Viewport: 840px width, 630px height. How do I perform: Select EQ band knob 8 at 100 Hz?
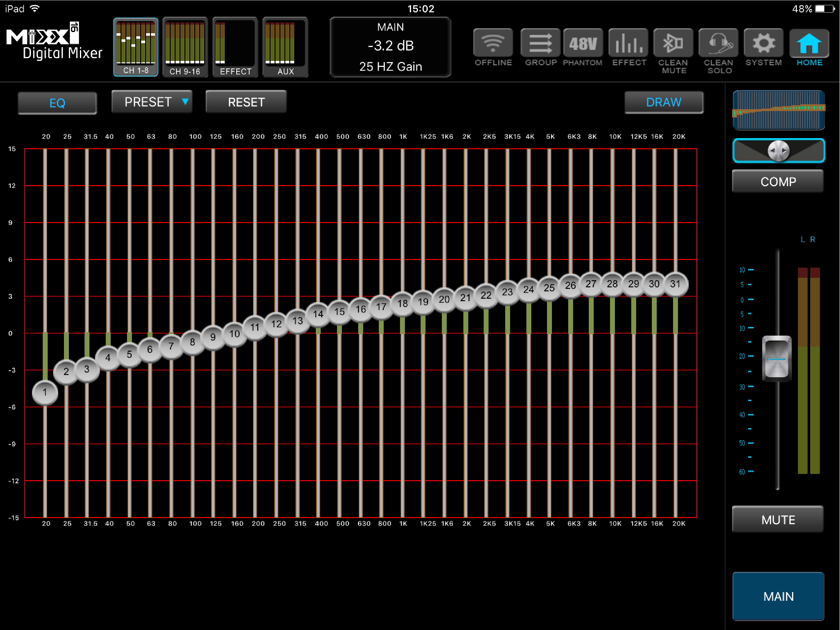pyautogui.click(x=192, y=342)
